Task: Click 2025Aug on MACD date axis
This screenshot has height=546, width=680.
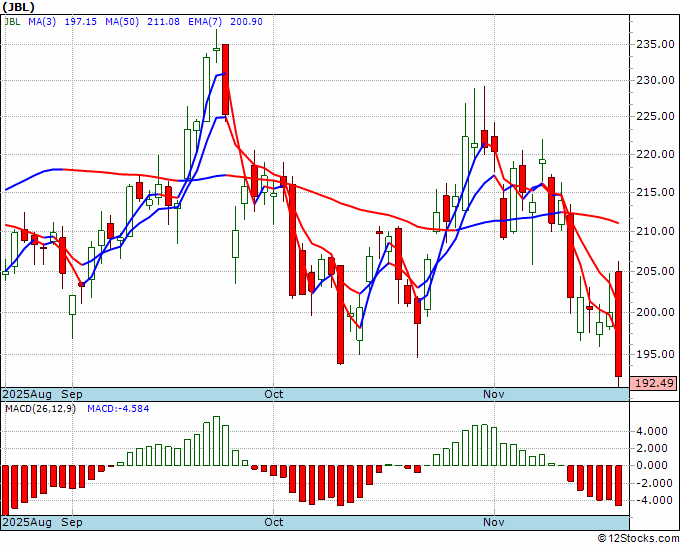Action: pos(27,522)
